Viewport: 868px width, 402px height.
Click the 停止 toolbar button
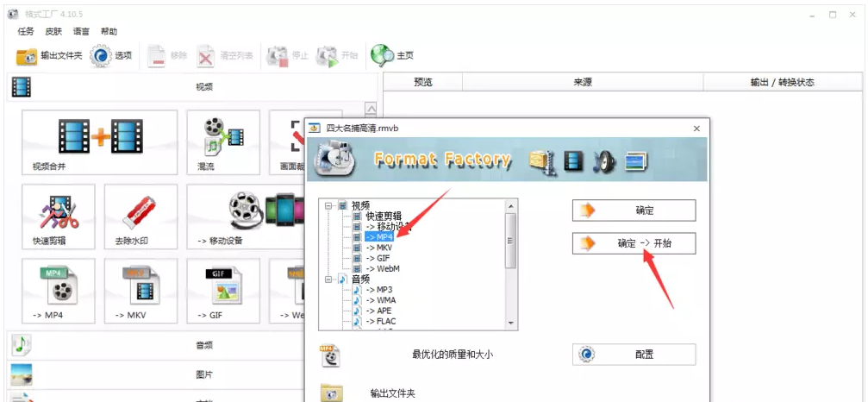[x=287, y=56]
